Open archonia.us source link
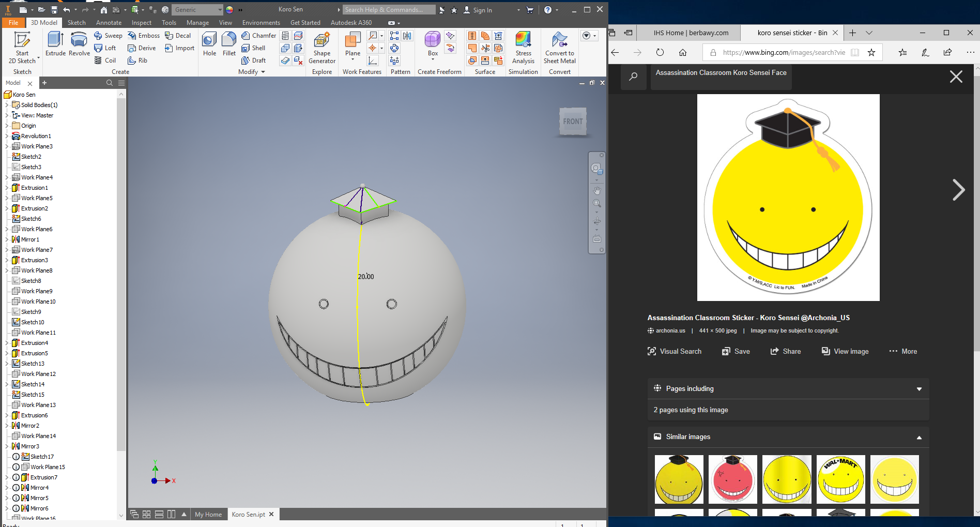The height and width of the screenshot is (527, 980). click(x=670, y=330)
